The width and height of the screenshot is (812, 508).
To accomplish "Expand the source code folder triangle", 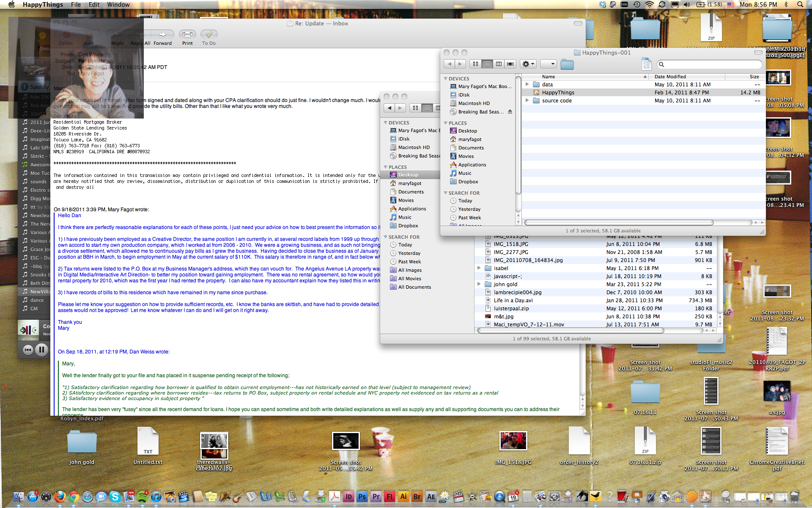I will click(527, 100).
